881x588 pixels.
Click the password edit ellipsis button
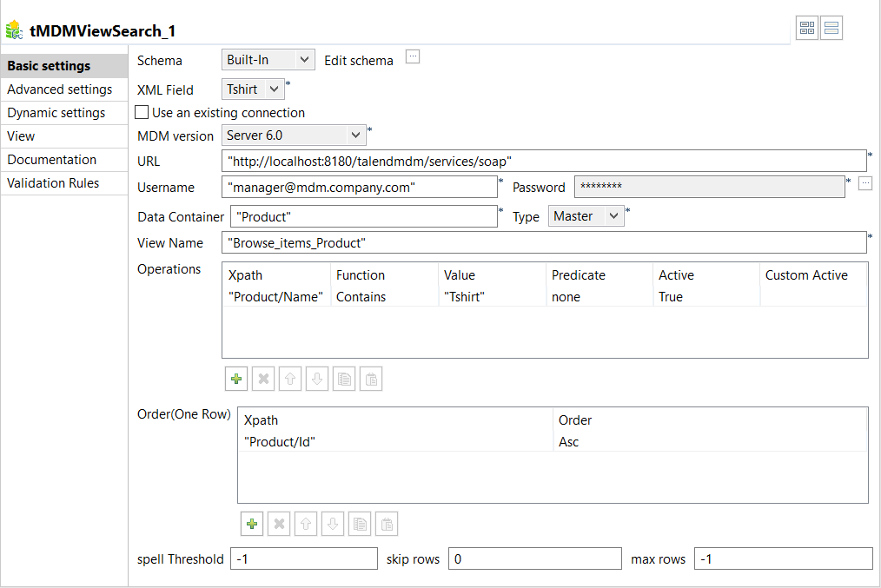(x=864, y=183)
